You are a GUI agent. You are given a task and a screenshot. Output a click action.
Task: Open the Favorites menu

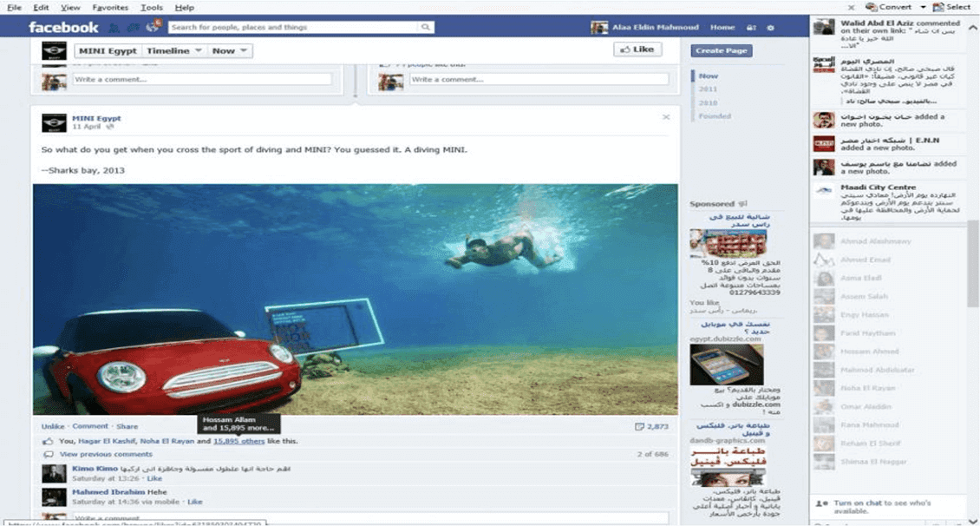[x=110, y=8]
